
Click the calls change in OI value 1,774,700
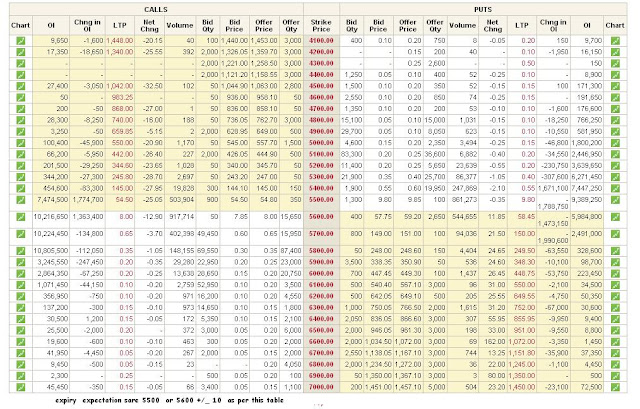click(88, 200)
